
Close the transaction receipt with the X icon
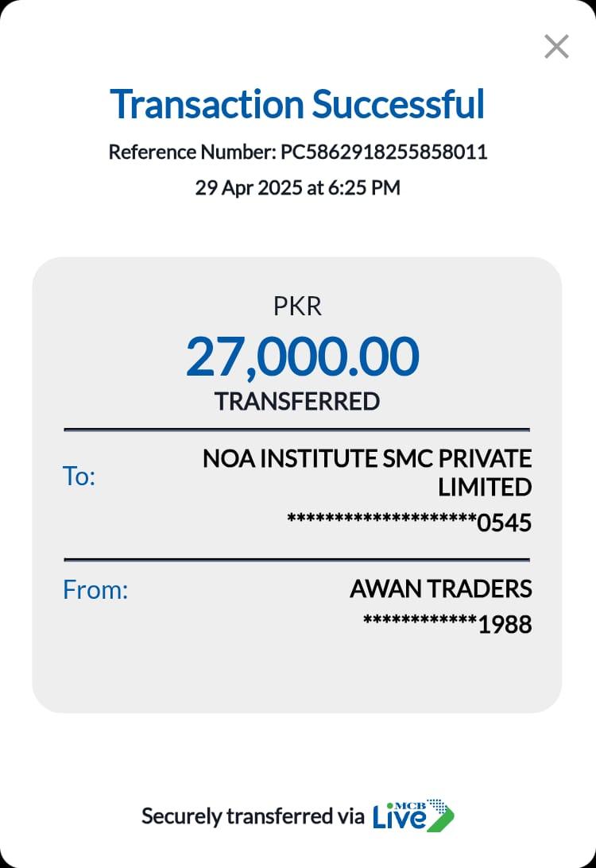(556, 47)
